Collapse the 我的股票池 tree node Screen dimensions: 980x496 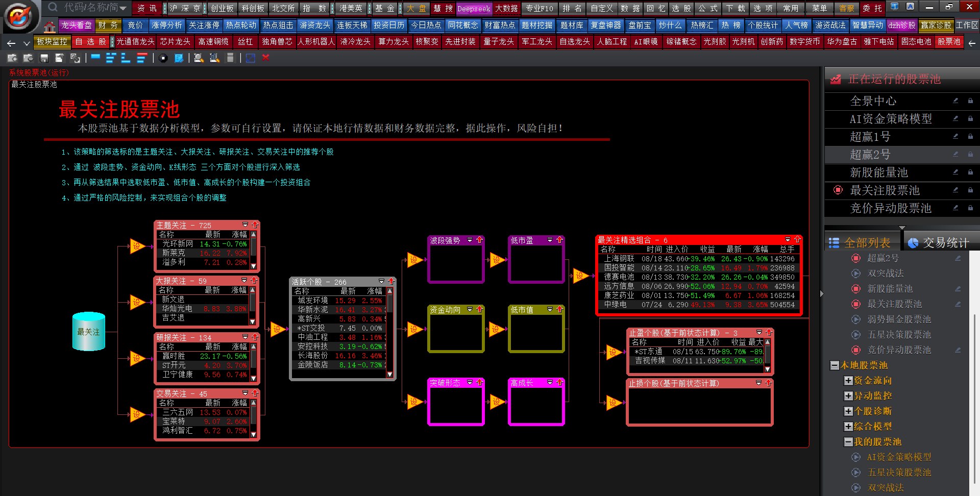click(x=848, y=442)
